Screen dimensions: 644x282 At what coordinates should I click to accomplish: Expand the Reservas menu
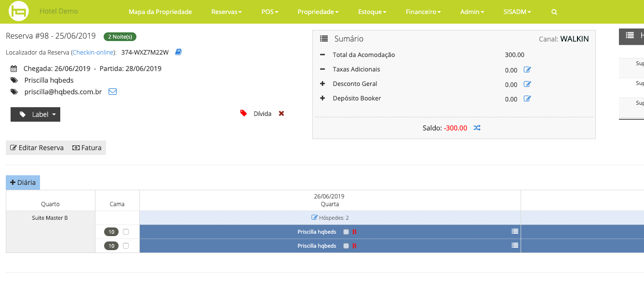[x=226, y=12]
